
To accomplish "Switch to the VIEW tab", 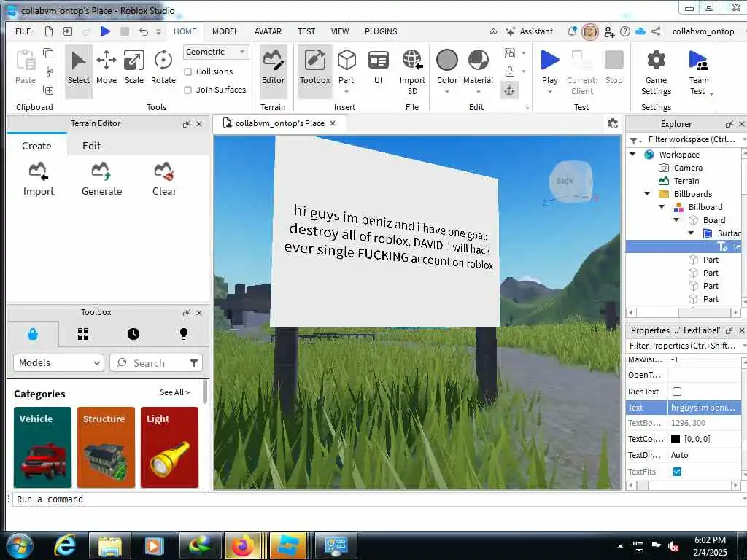I will coord(340,31).
